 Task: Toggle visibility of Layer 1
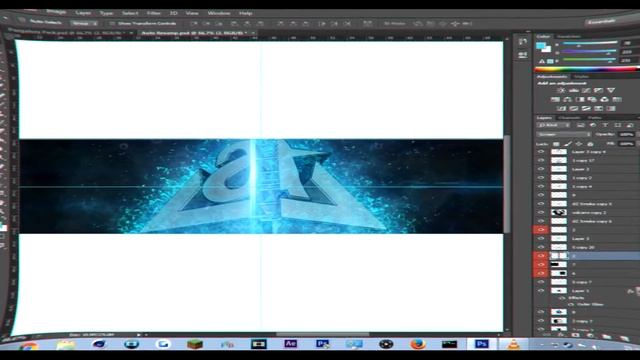pos(541,291)
